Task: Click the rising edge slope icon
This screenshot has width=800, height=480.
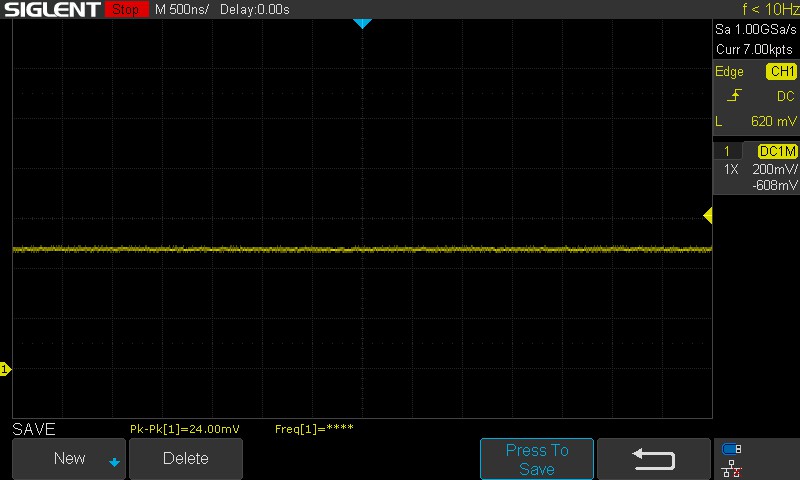Action: click(x=734, y=95)
